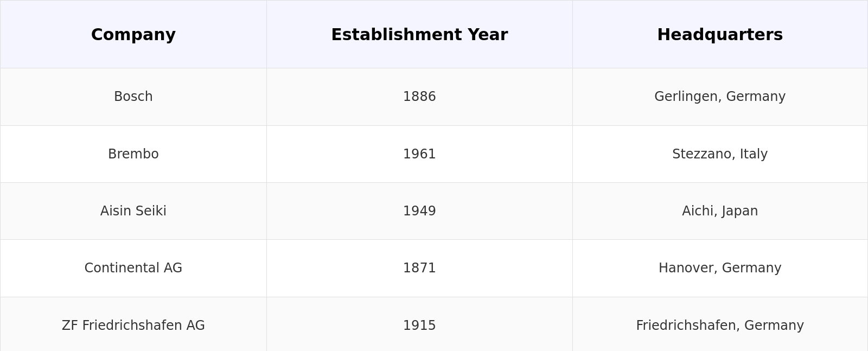The width and height of the screenshot is (868, 351).
Task: Click the word Friedrichshafen in the company column
Action: coord(132,326)
